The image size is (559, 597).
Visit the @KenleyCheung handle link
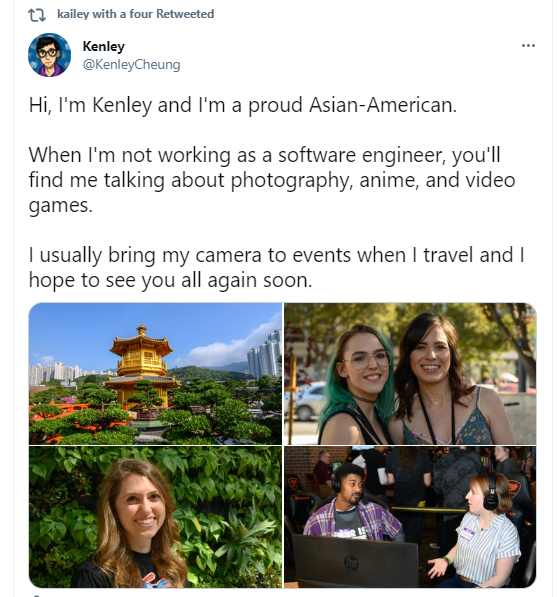point(131,64)
